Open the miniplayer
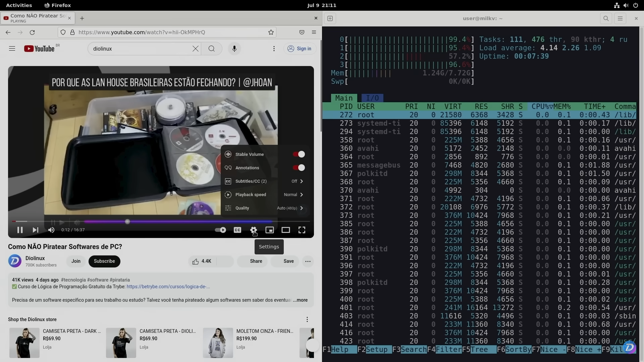The height and width of the screenshot is (362, 644). (x=269, y=230)
